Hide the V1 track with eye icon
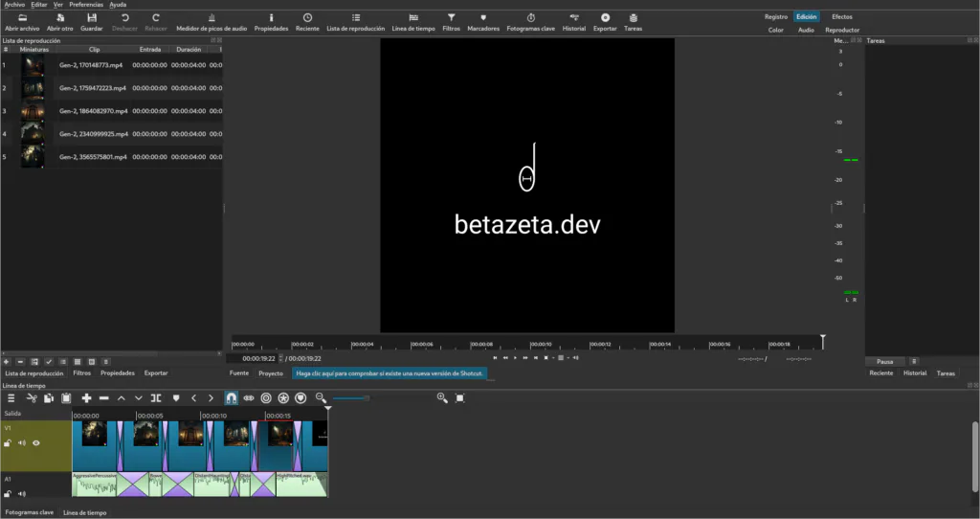This screenshot has width=980, height=519. point(36,443)
